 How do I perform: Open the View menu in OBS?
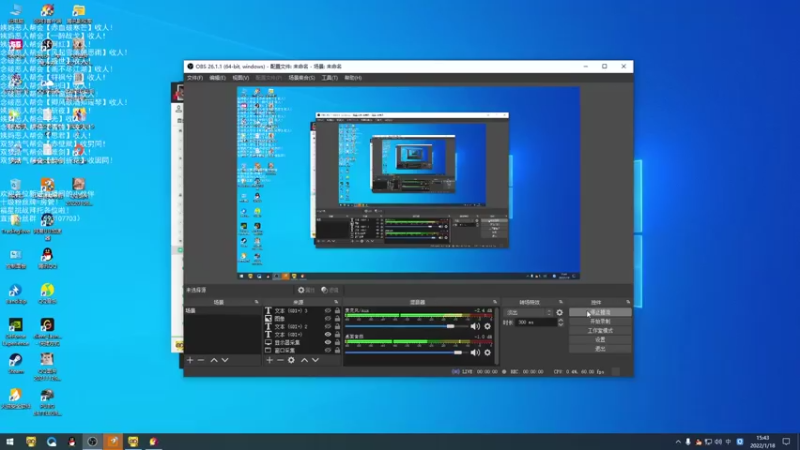click(240, 78)
